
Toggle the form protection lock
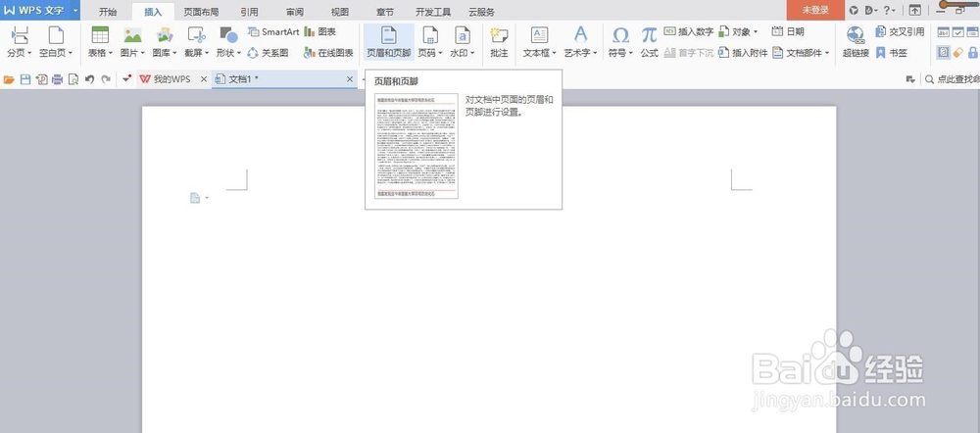point(972,53)
